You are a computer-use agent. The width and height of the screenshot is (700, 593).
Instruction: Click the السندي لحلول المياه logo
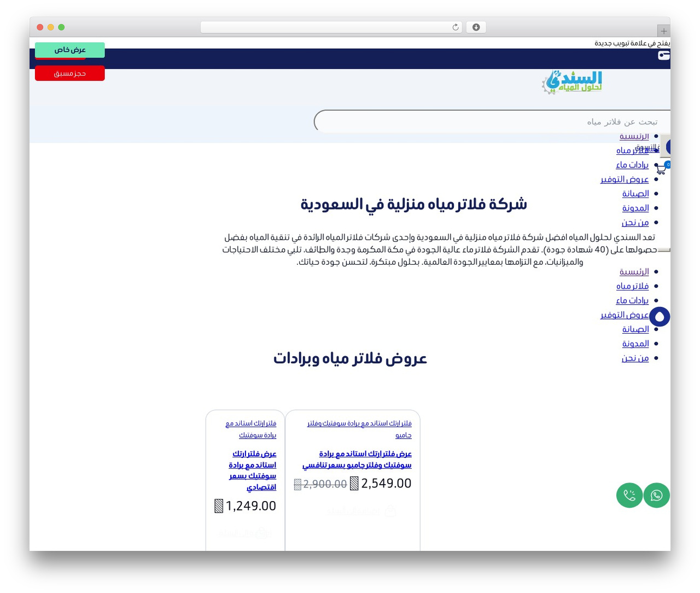572,82
